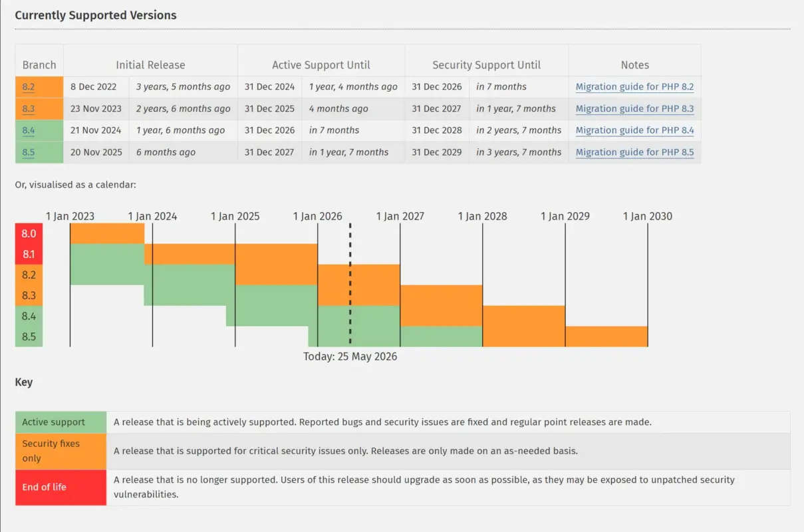Viewport: 804px width, 532px height.
Task: Click the Active Support Until column header
Action: 321,65
